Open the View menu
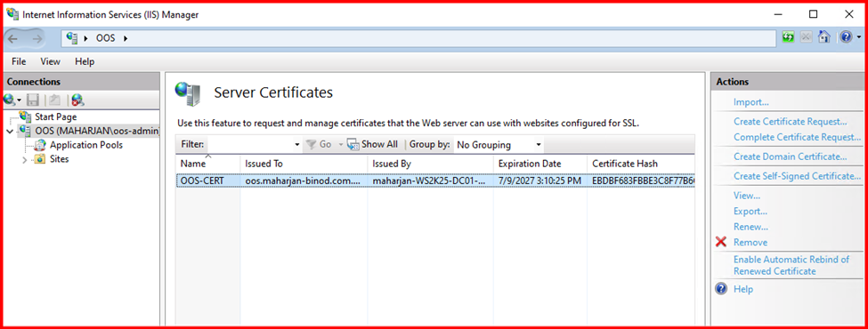 pos(51,61)
